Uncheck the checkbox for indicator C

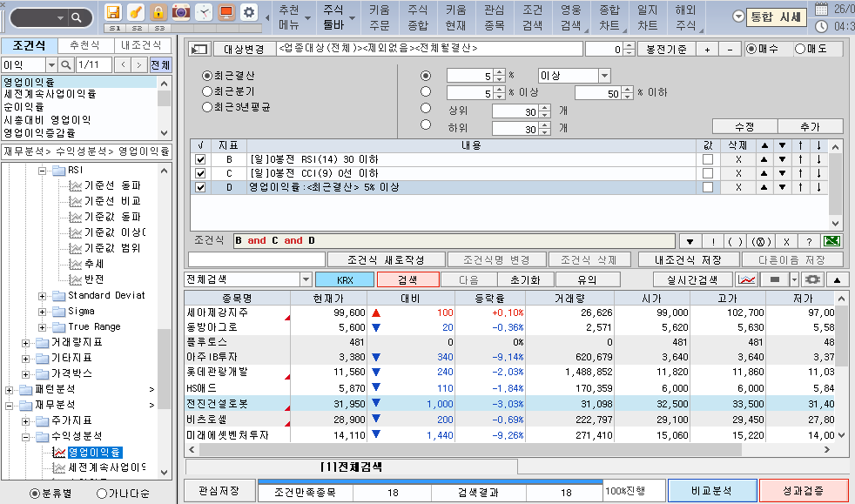tap(200, 173)
